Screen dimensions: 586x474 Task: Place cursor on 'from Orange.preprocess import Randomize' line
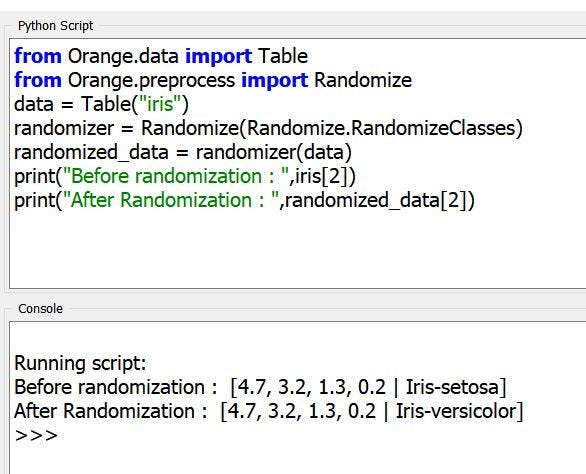click(x=213, y=80)
